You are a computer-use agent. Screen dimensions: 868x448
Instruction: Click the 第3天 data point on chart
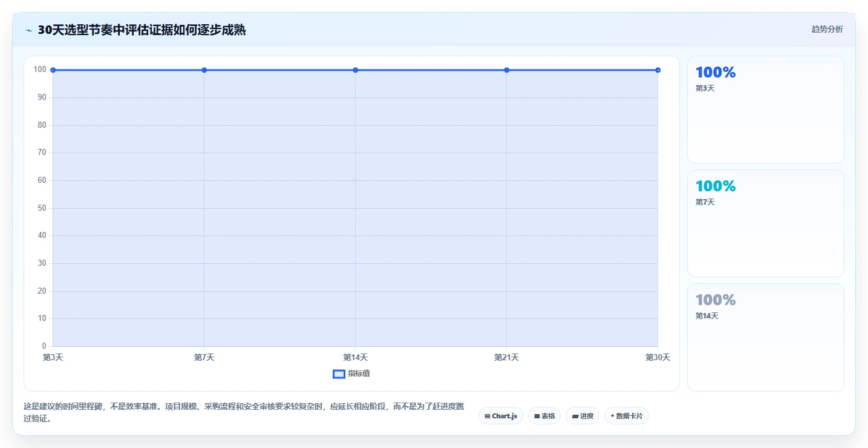point(53,70)
